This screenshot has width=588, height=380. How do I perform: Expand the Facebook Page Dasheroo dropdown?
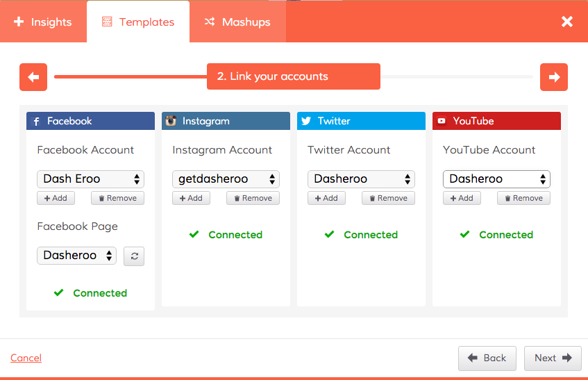tap(76, 256)
